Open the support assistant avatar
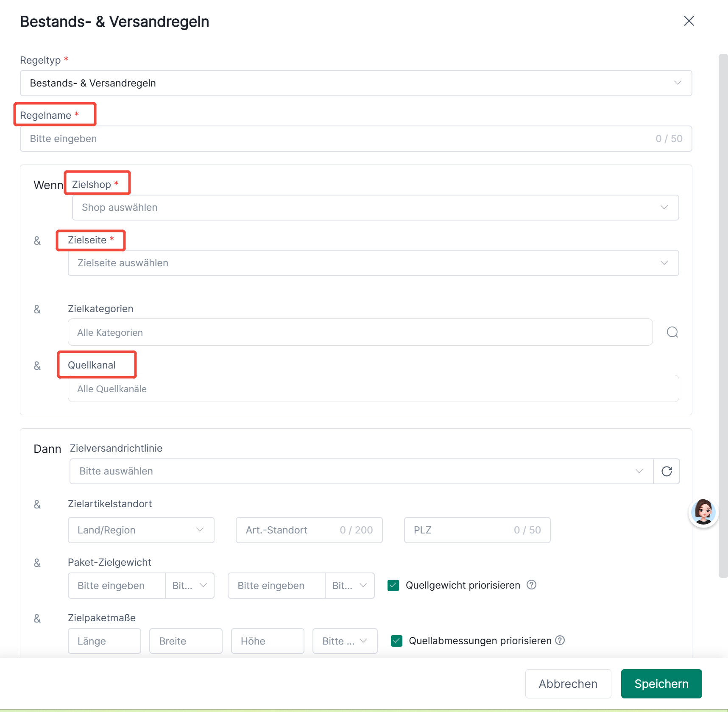Screen dimensions: 728x712 tap(703, 512)
